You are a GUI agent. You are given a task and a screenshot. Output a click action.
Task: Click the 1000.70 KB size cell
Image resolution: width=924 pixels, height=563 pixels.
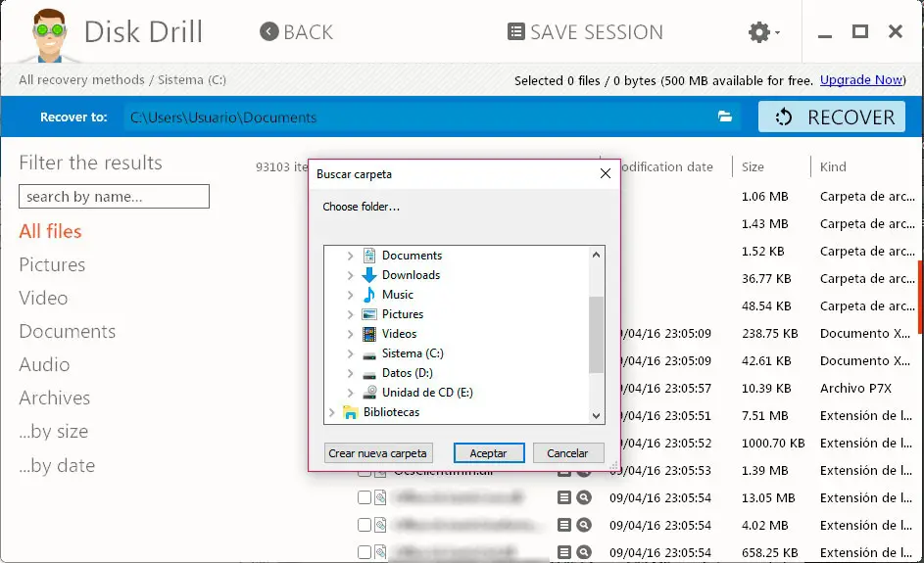tap(773, 443)
